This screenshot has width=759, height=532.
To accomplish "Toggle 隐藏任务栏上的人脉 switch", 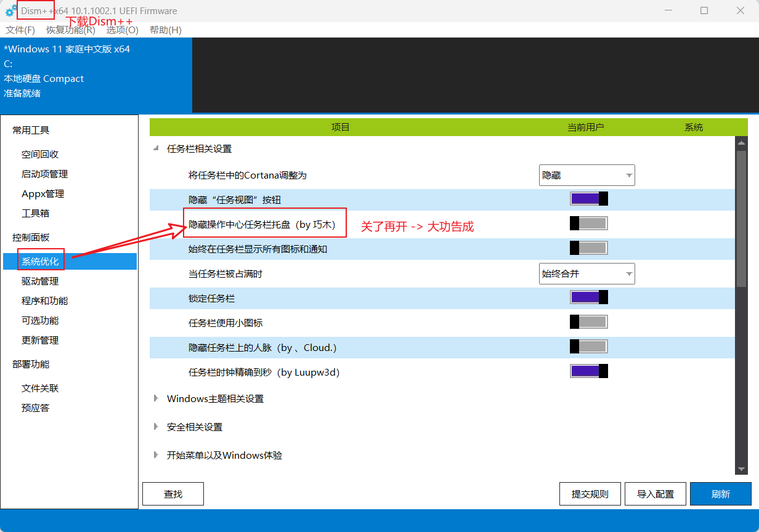I will [x=589, y=347].
